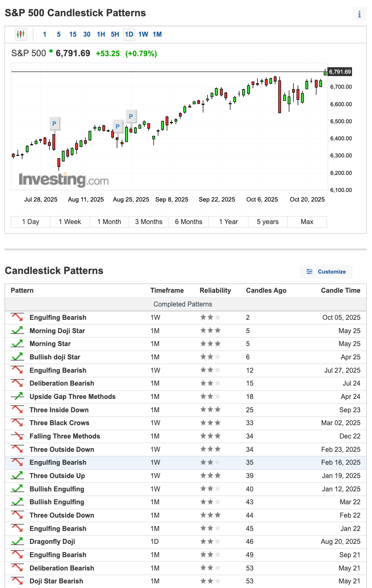Set chart range to 1 Year
372x588 pixels.
[228, 222]
